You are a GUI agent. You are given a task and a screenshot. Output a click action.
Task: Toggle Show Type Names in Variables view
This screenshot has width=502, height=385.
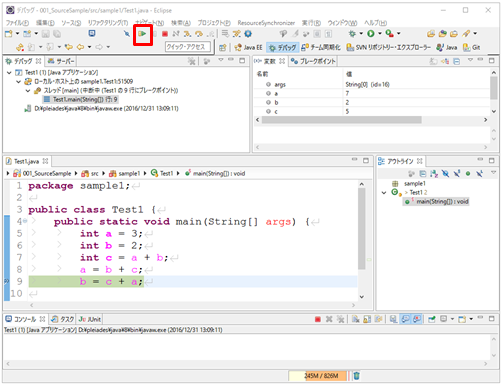pos(433,61)
